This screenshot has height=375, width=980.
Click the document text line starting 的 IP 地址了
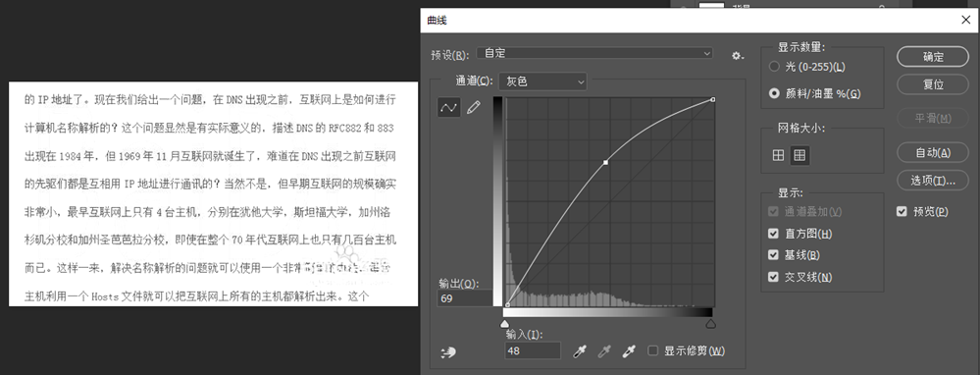tap(210, 99)
